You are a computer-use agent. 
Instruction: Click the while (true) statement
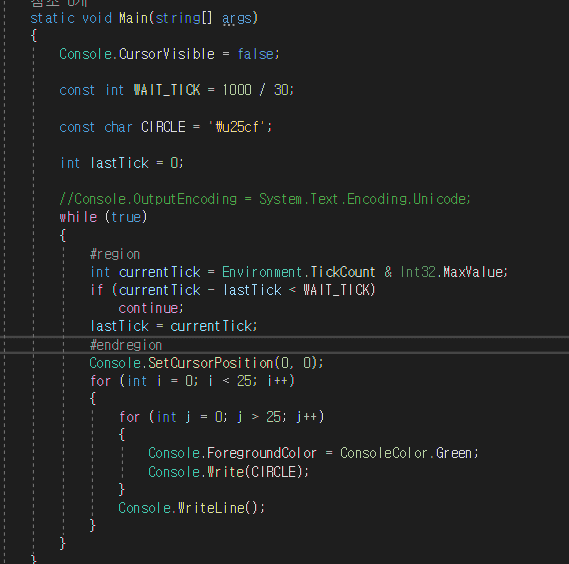pyautogui.click(x=103, y=217)
